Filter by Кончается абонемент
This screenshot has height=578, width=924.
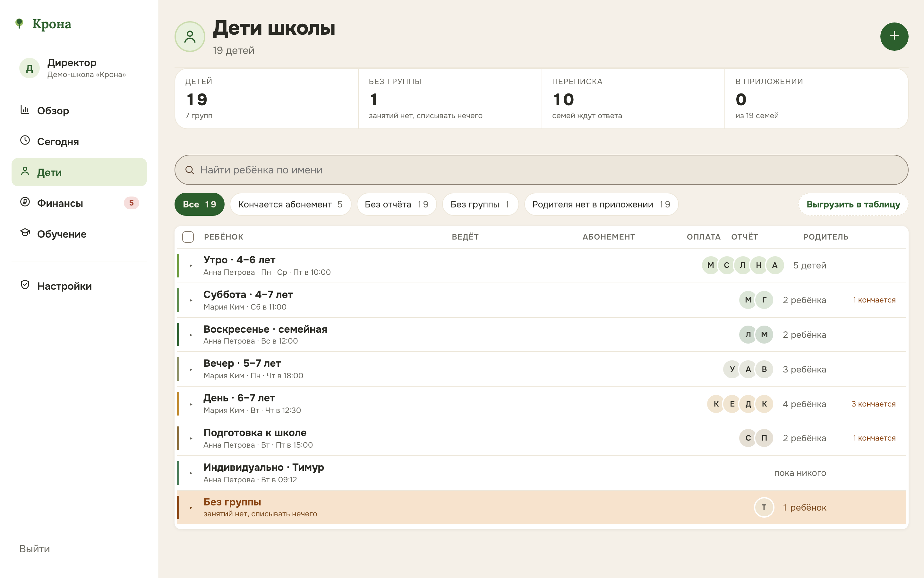tap(290, 204)
